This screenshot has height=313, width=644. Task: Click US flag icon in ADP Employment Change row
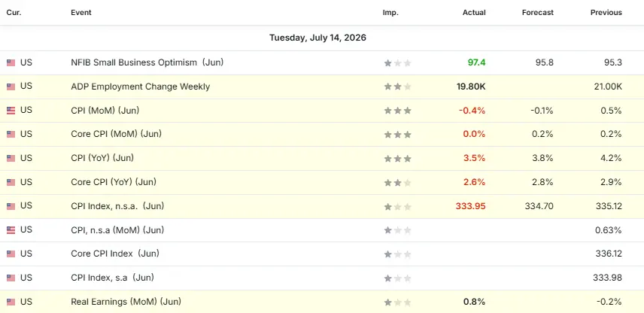[x=11, y=87]
